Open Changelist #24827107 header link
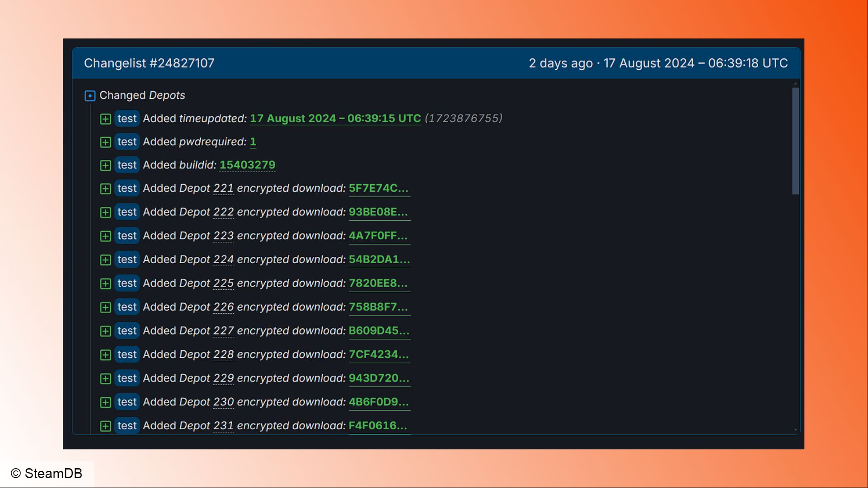Image resolution: width=868 pixels, height=488 pixels. pos(149,63)
